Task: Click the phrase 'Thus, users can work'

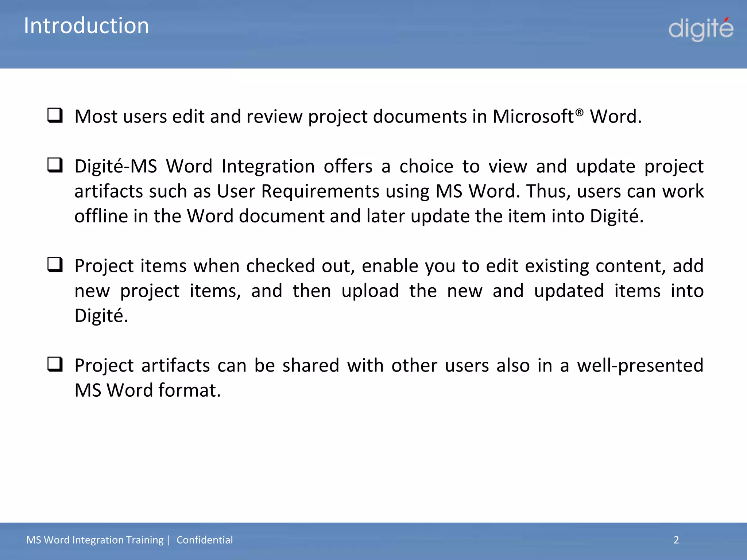Action: click(x=615, y=191)
